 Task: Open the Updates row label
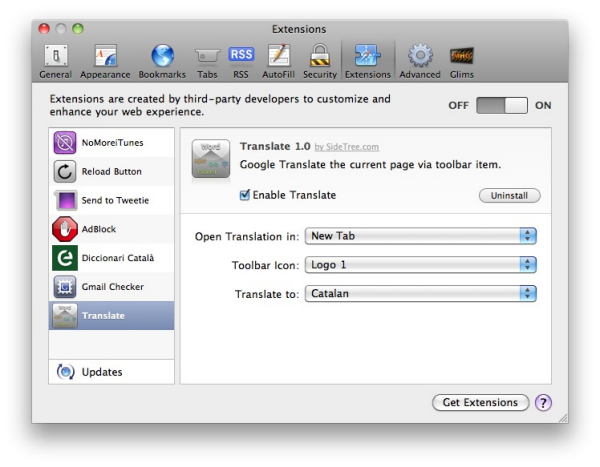coord(102,372)
